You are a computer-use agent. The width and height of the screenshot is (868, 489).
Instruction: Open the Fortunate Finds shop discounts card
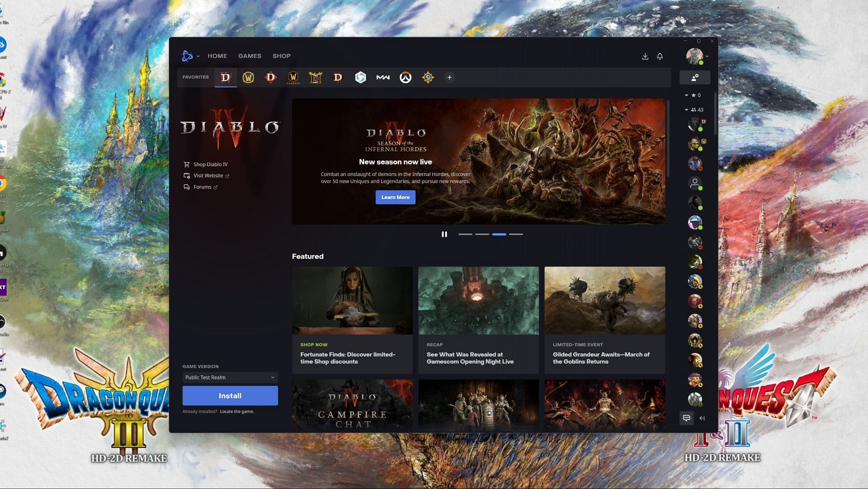point(352,320)
